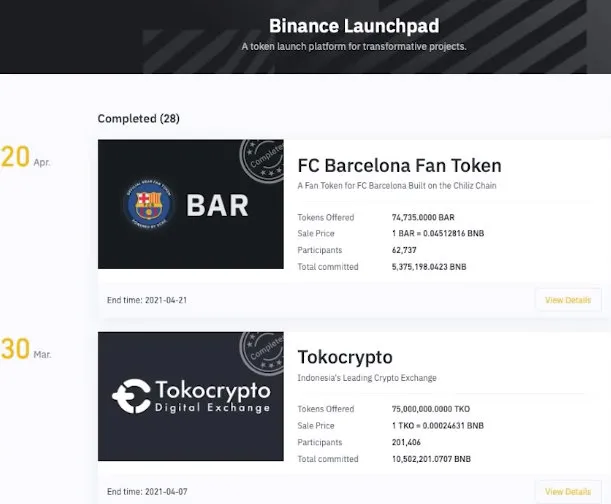Image resolution: width=611 pixels, height=504 pixels.
Task: Click the 74,735.0000 BAR tokens offered value
Action: (424, 216)
